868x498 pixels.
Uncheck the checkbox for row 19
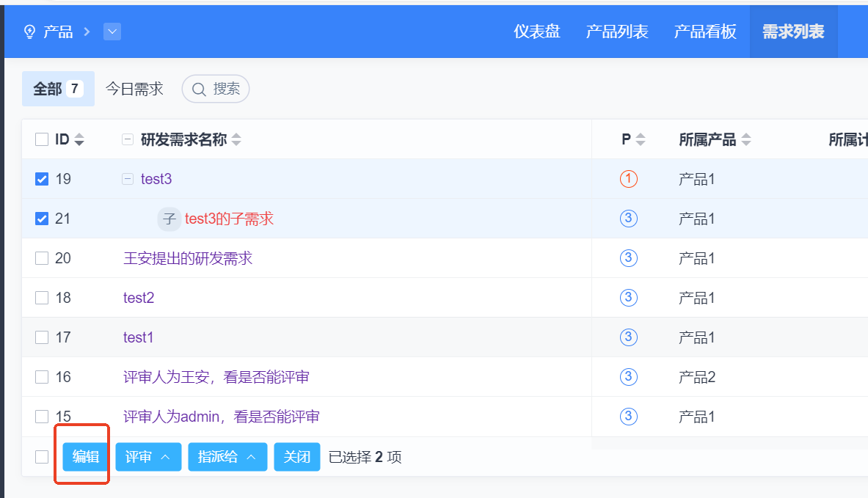click(42, 179)
